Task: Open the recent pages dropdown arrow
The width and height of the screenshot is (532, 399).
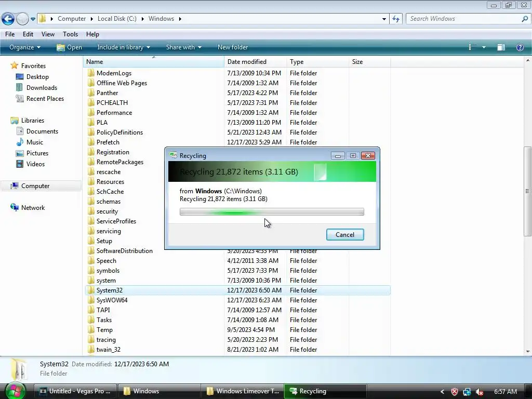Action: coord(33,19)
